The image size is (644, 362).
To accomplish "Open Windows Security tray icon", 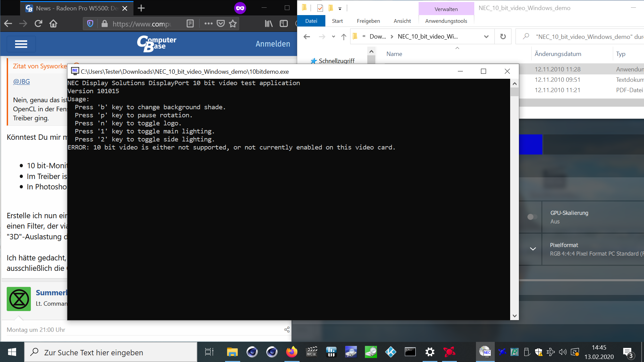I will tap(539, 352).
